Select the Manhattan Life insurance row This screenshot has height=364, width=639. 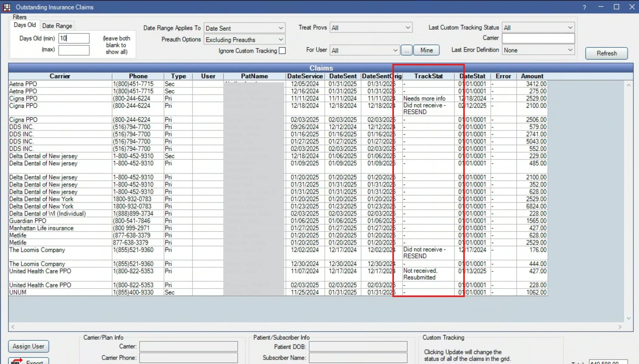[278, 228]
